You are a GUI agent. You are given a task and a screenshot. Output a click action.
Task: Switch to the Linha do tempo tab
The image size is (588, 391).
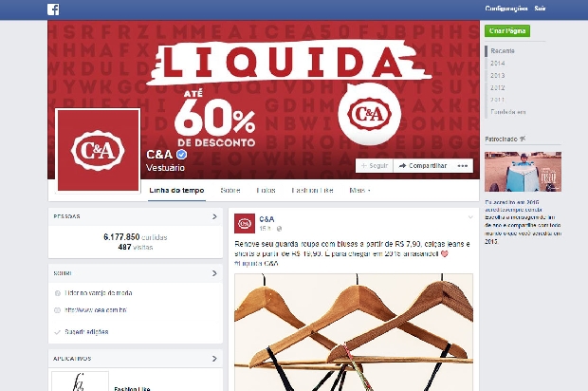click(x=176, y=190)
